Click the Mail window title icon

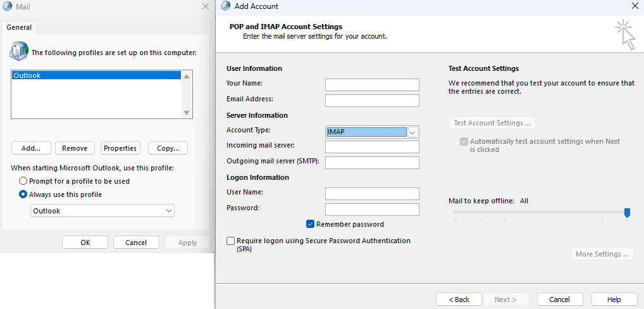click(x=7, y=6)
